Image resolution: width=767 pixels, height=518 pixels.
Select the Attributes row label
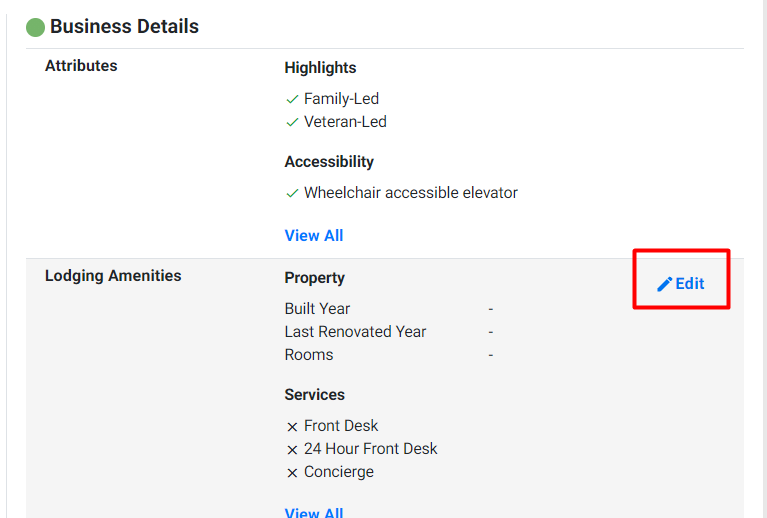[81, 66]
